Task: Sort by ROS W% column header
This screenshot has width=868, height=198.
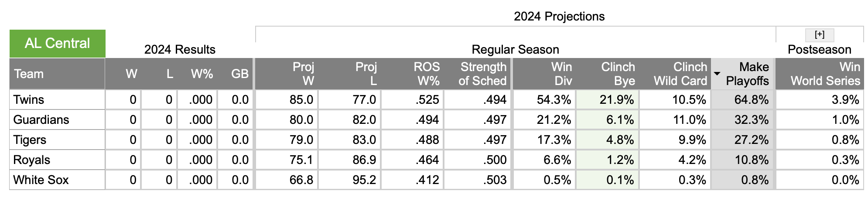Action: (427, 74)
